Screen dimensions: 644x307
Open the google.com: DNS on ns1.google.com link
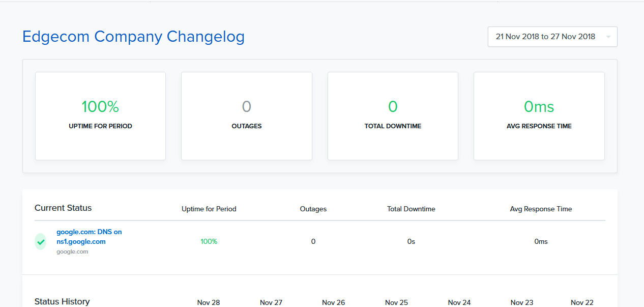tap(89, 237)
